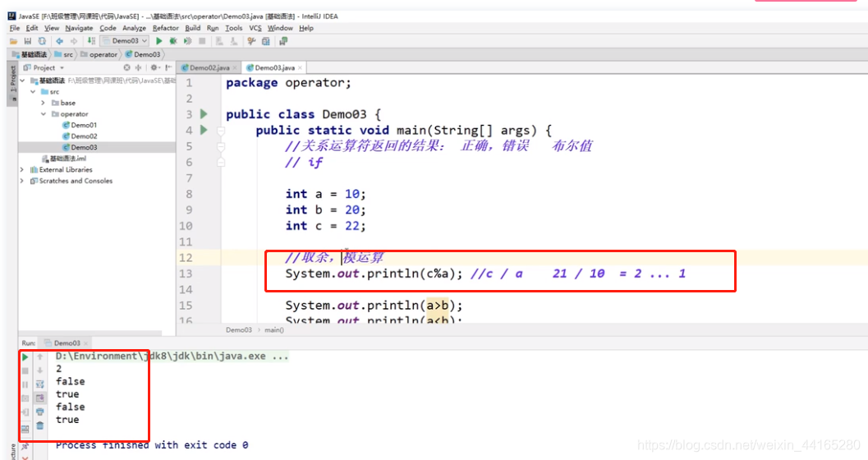Viewport: 868px width, 460px height.
Task: Click the last icon in the main toolbar
Action: pos(284,41)
